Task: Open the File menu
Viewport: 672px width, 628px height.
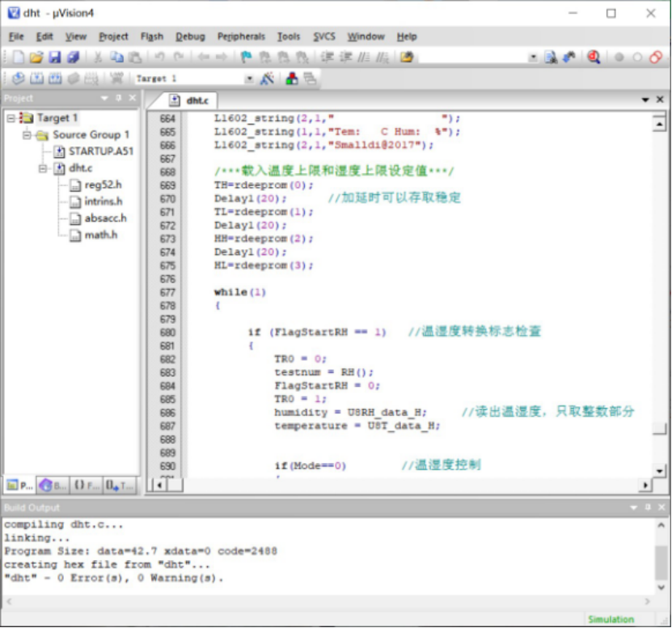Action: 16,36
